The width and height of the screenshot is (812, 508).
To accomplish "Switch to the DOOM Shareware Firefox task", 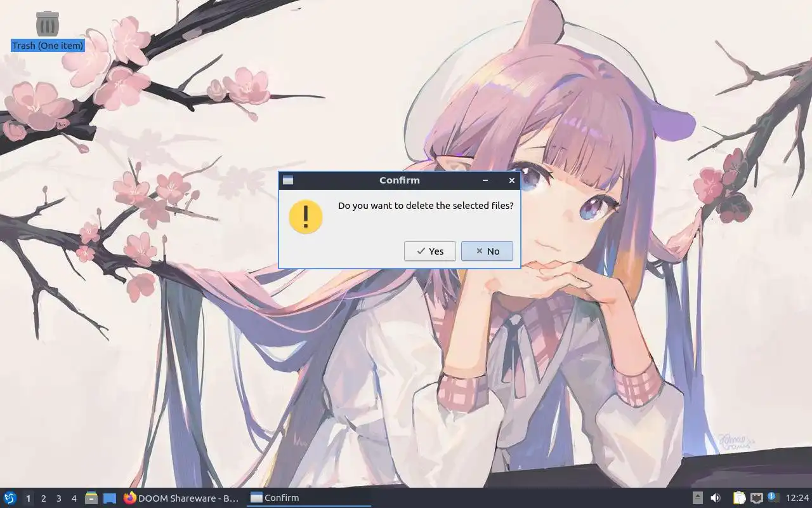I will coord(182,498).
